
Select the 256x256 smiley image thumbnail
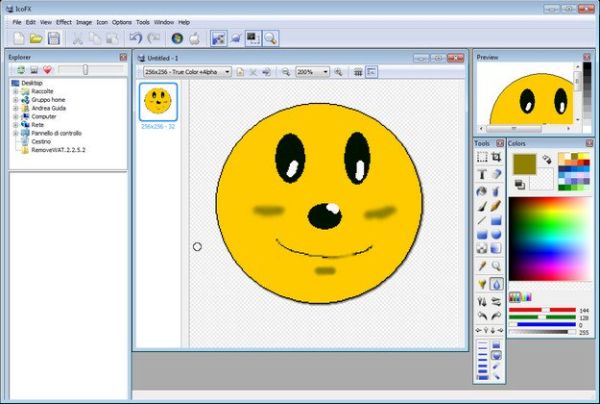[157, 100]
